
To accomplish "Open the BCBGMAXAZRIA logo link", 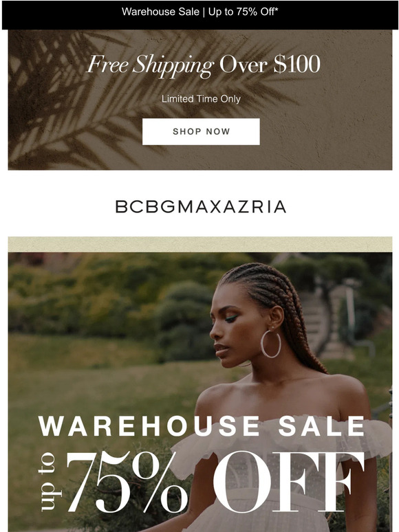I will click(x=201, y=207).
